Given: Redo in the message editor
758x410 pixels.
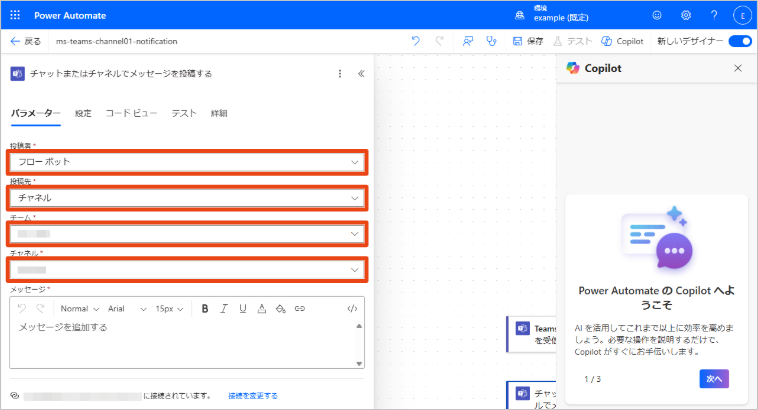Looking at the screenshot, I should click(x=41, y=308).
